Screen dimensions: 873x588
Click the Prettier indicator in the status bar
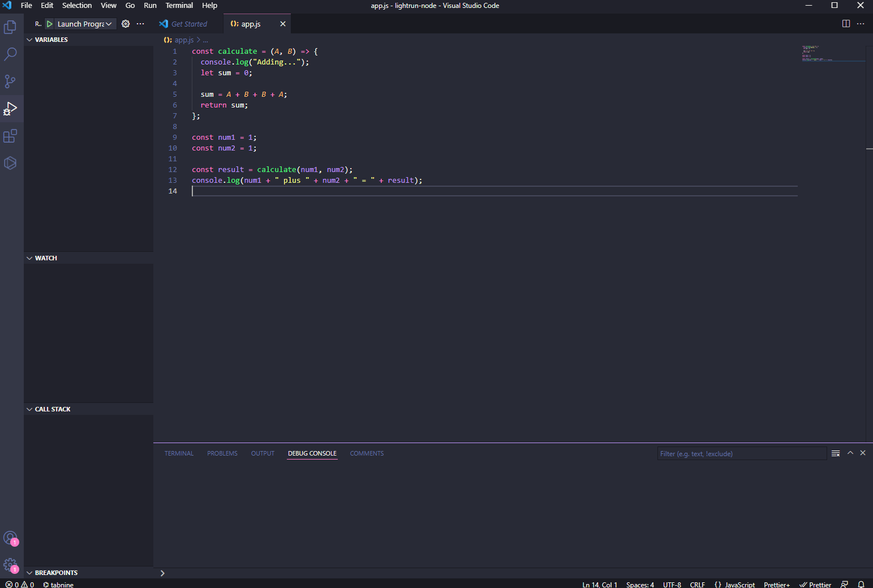pos(815,584)
